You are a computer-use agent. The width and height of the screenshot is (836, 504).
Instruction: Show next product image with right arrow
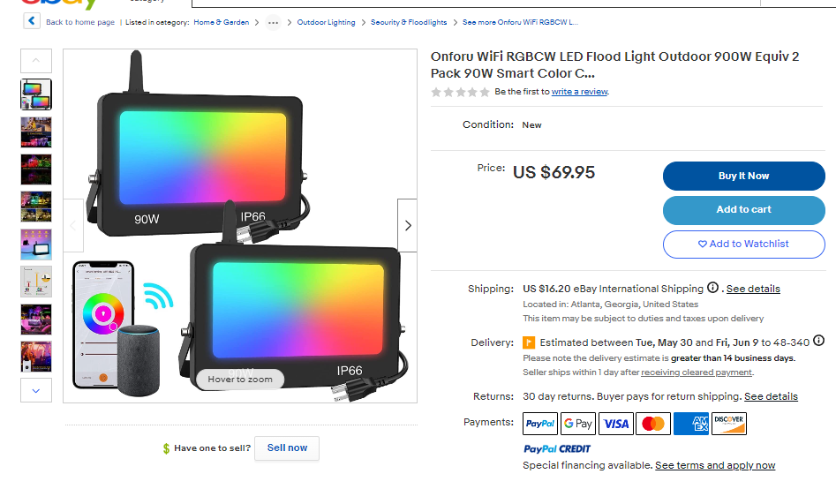pyautogui.click(x=407, y=226)
